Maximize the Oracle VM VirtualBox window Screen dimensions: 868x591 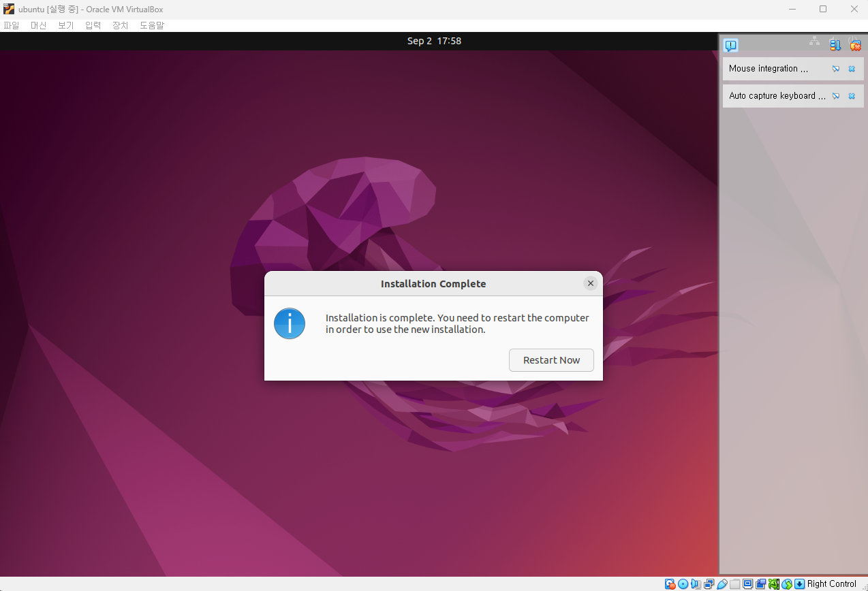pos(823,9)
